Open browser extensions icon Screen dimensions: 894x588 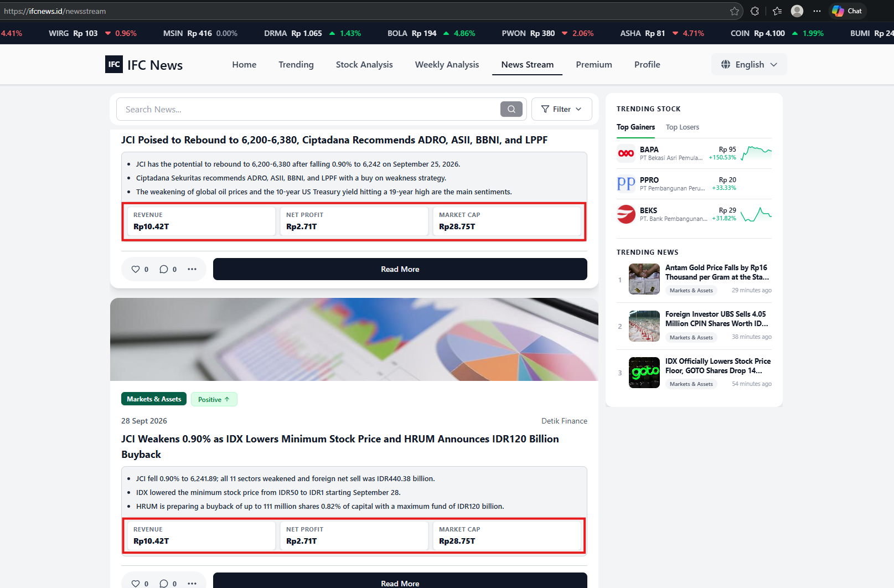click(755, 11)
